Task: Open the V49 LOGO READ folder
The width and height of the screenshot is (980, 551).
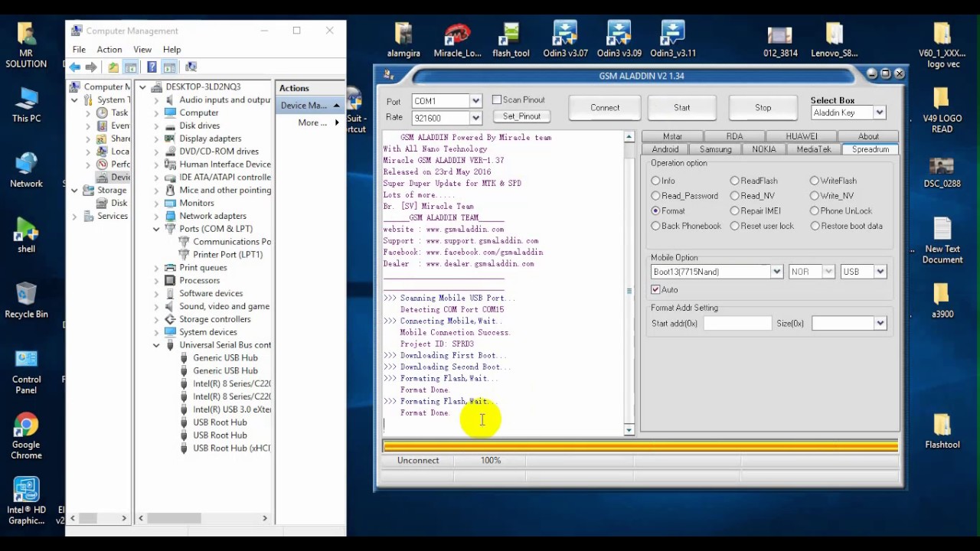Action: coord(942,110)
